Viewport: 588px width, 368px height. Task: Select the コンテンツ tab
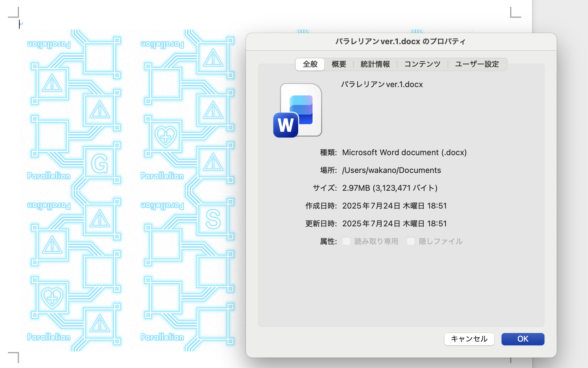pyautogui.click(x=422, y=64)
